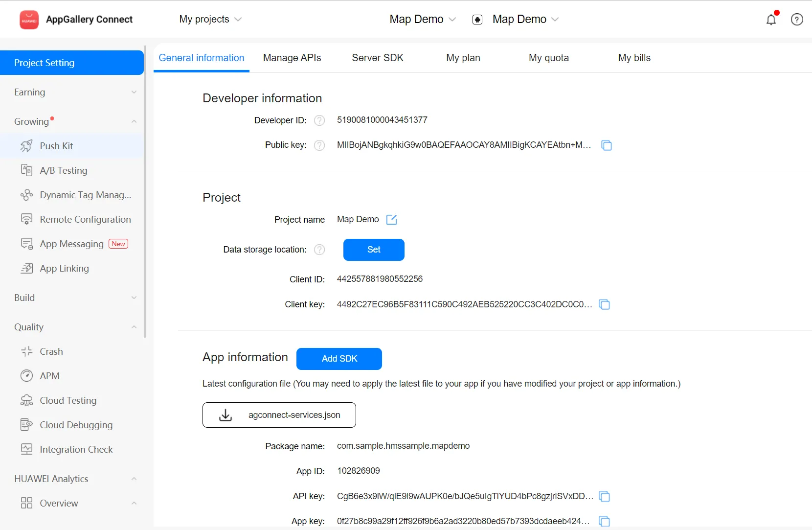Show help tooltip for Developer ID
This screenshot has width=812, height=530.
pyautogui.click(x=319, y=120)
